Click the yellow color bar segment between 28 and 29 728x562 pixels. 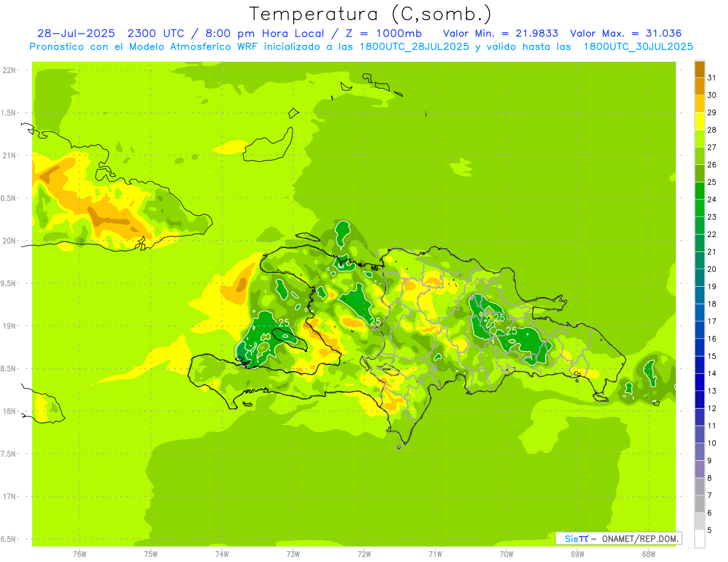pos(699,121)
